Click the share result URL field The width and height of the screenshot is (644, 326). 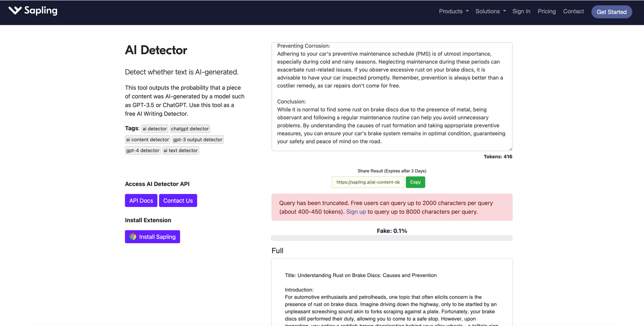pyautogui.click(x=368, y=182)
